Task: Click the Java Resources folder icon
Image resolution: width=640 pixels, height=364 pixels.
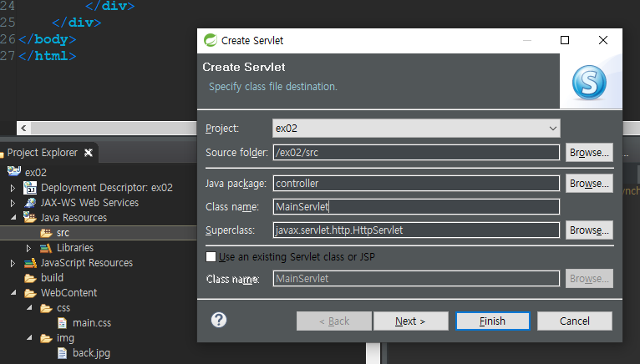Action: pos(30,217)
